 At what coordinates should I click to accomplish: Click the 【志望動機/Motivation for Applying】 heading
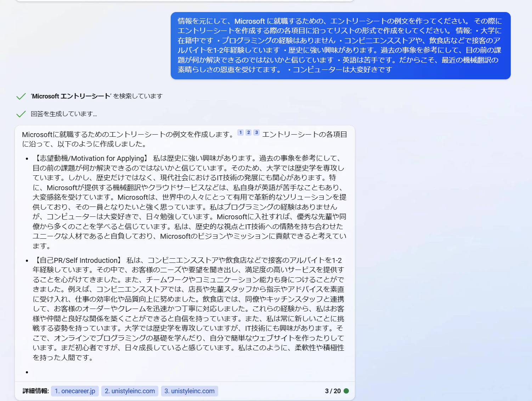pos(91,158)
